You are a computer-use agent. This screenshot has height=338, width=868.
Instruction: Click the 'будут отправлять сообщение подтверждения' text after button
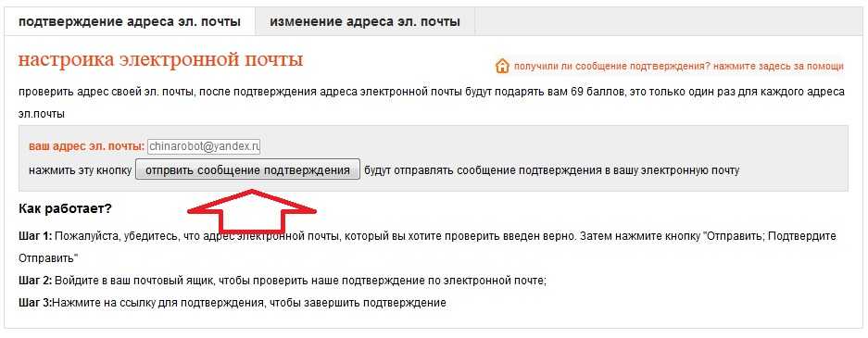pos(551,170)
